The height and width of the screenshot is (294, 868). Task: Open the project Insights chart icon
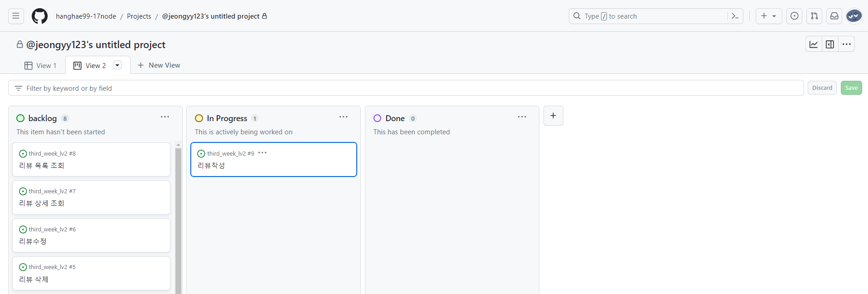point(814,44)
